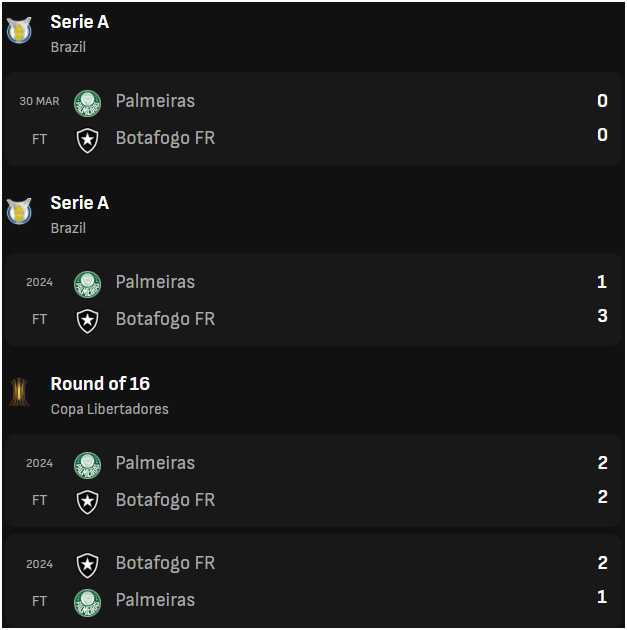
Task: Click Botafogo FR crest in 30 MAR match
Action: [88, 140]
